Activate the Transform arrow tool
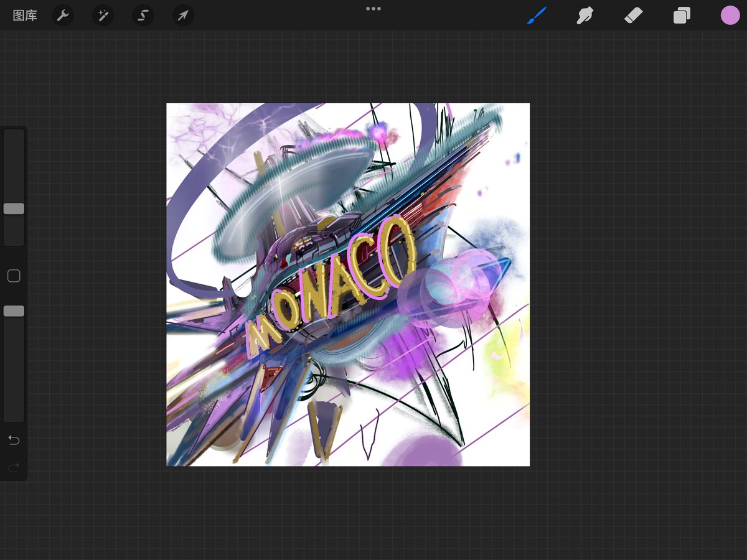The width and height of the screenshot is (747, 560). pos(183,16)
